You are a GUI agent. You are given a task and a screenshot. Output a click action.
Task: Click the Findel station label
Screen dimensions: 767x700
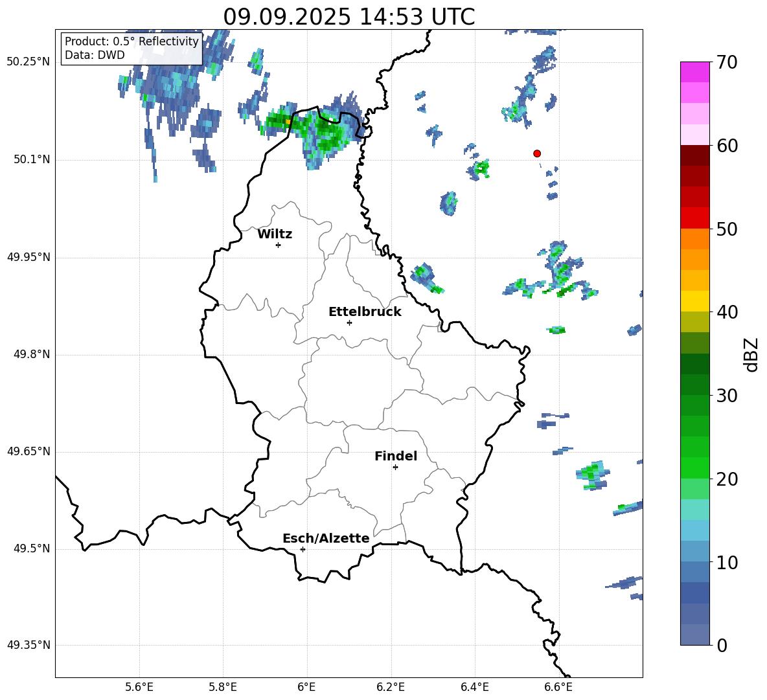point(396,456)
